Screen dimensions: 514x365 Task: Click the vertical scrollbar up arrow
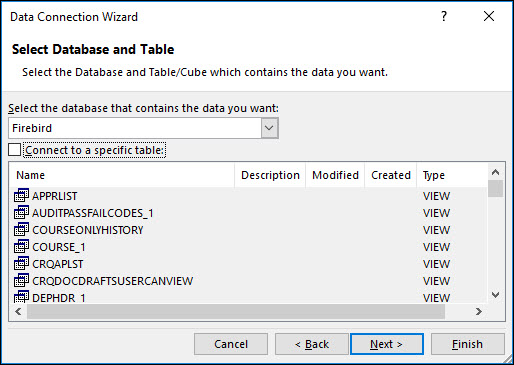tap(496, 172)
